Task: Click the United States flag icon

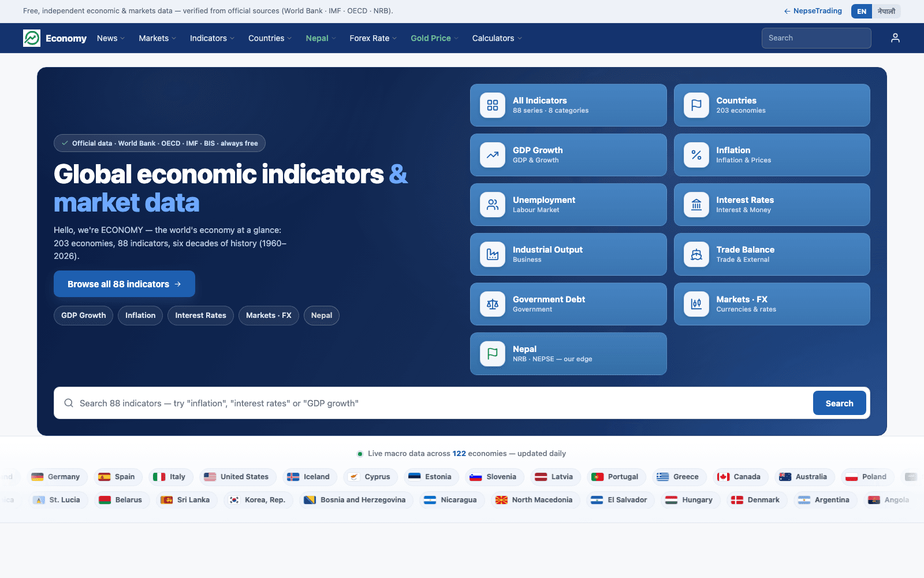Action: point(210,477)
